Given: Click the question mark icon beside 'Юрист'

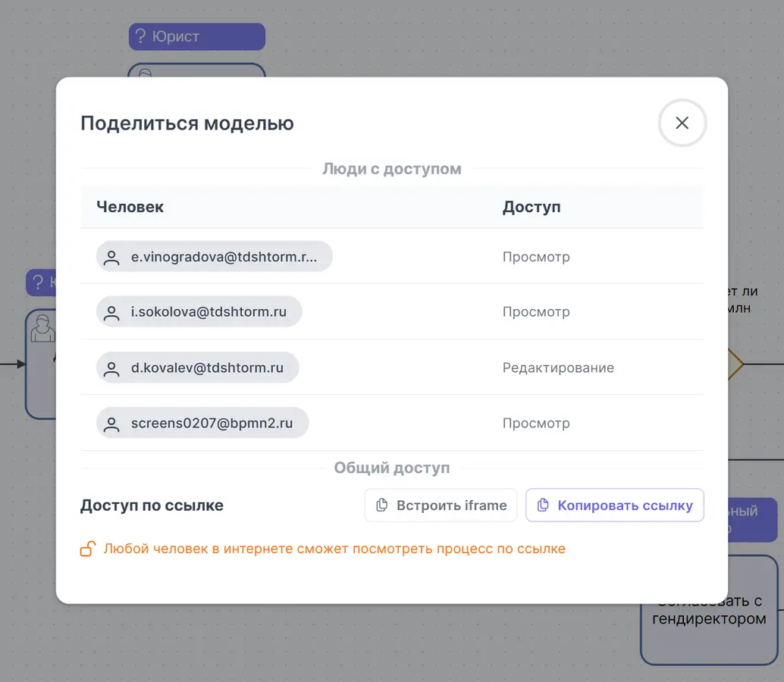Looking at the screenshot, I should coord(140,36).
